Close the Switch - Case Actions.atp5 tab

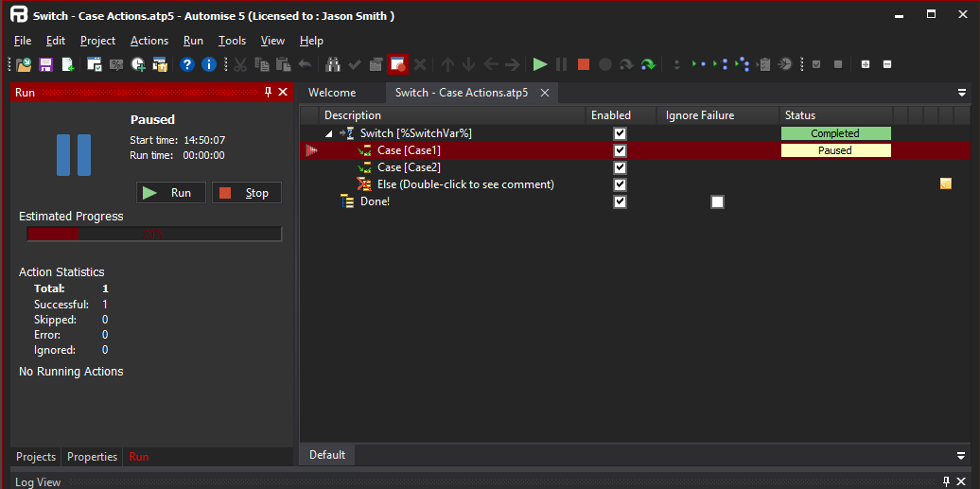click(544, 93)
